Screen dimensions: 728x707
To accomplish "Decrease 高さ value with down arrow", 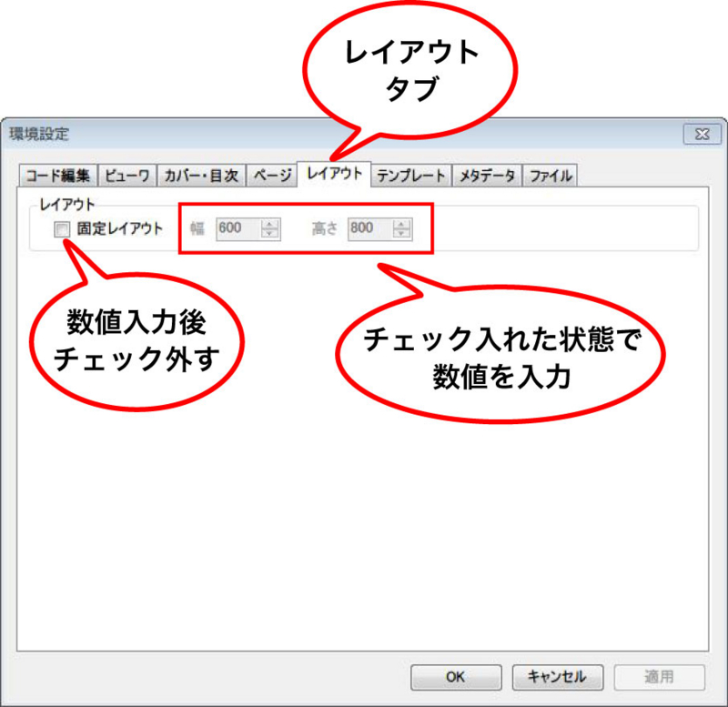I will point(402,234).
